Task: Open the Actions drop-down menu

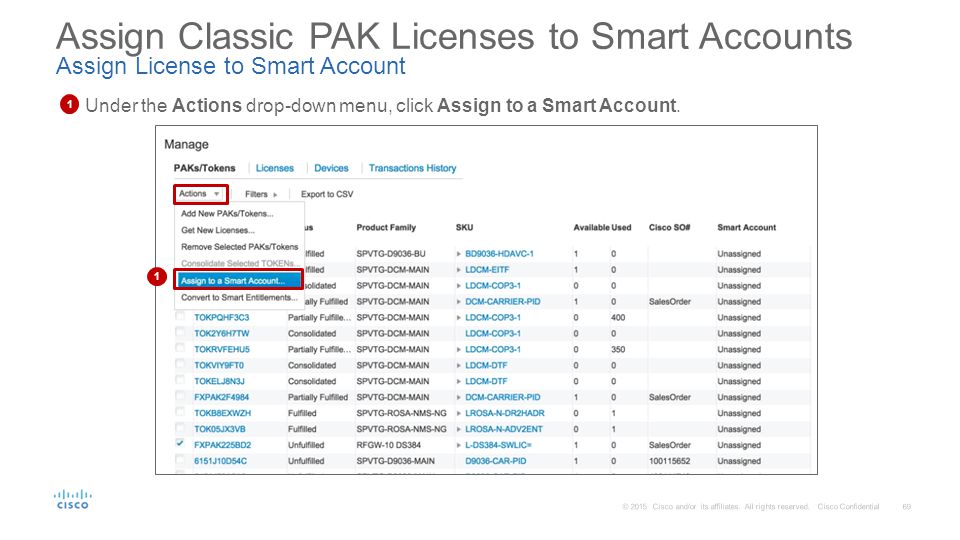Action: (200, 194)
